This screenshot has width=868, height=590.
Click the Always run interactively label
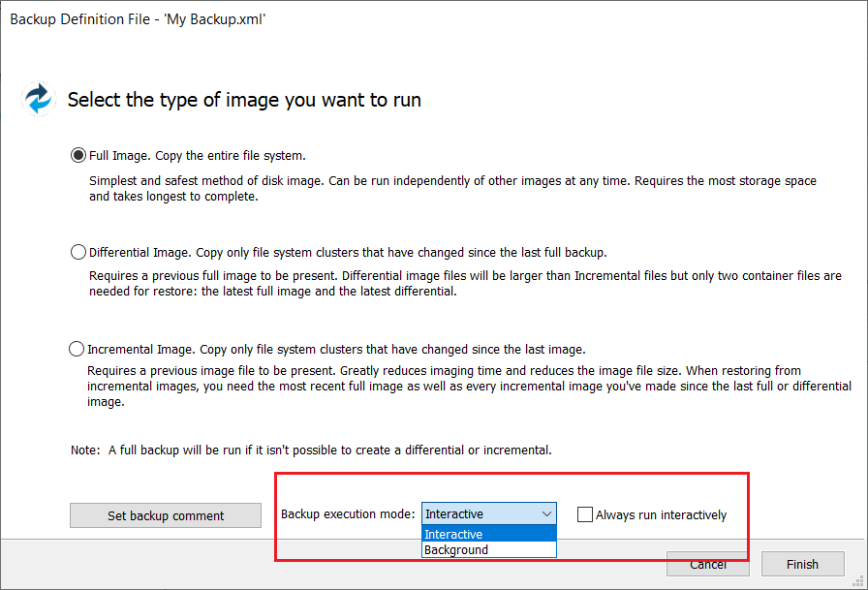pos(661,514)
